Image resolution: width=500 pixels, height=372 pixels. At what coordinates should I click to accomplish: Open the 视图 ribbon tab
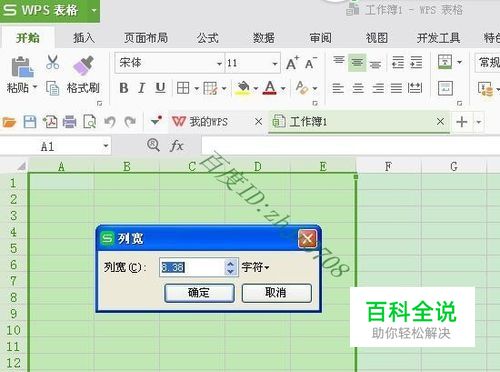377,38
